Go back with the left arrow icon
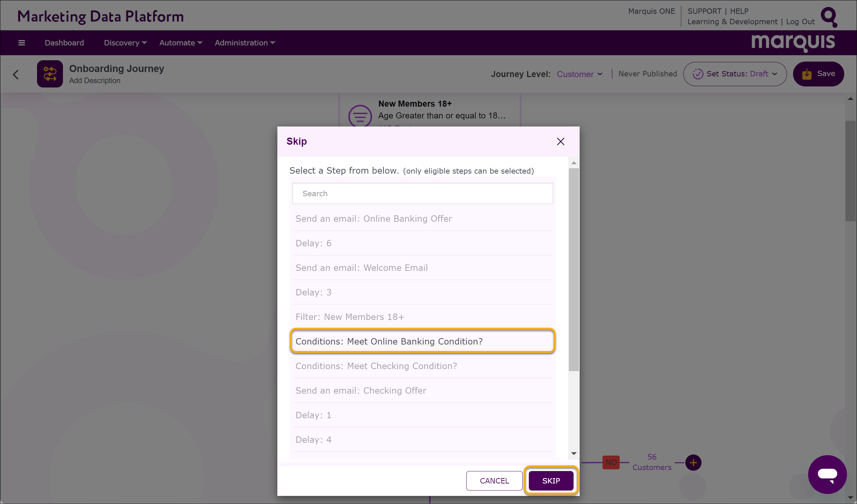The width and height of the screenshot is (857, 504). [15, 74]
